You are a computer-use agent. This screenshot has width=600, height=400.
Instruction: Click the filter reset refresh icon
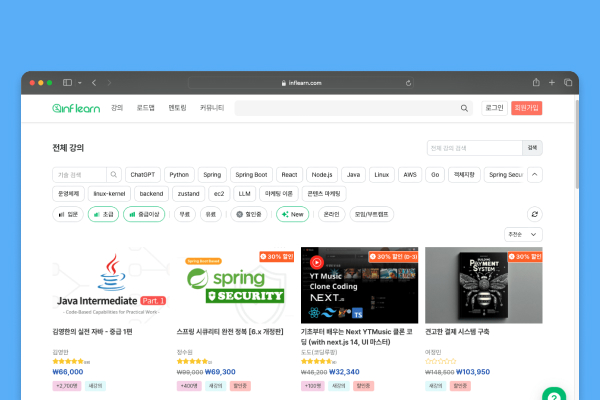(534, 214)
